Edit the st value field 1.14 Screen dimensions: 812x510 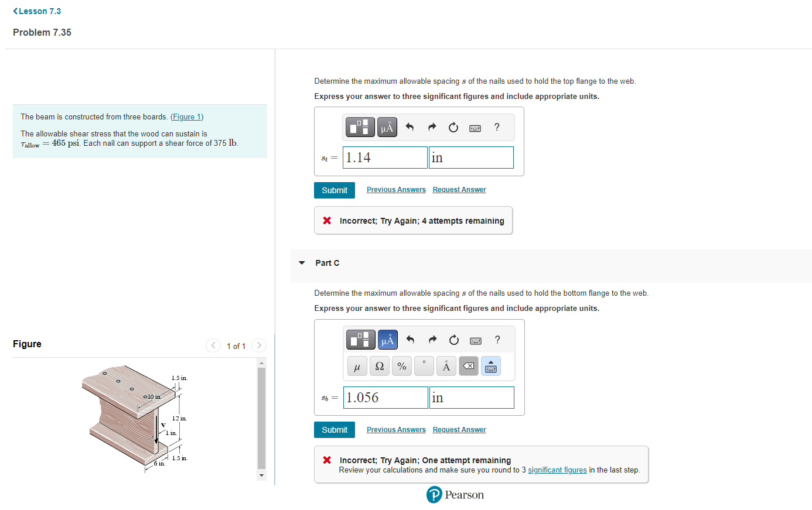[385, 158]
